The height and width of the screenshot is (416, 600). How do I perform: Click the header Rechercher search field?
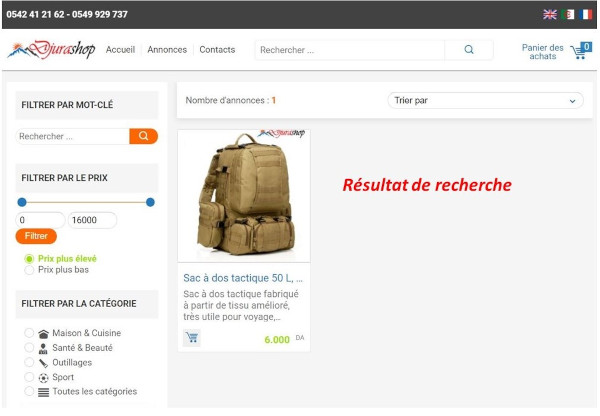click(x=350, y=50)
